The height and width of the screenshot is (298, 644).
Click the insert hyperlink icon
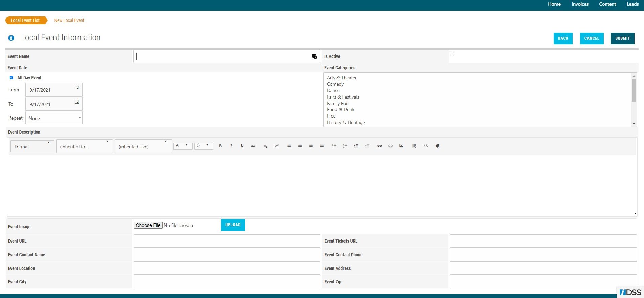coord(379,146)
